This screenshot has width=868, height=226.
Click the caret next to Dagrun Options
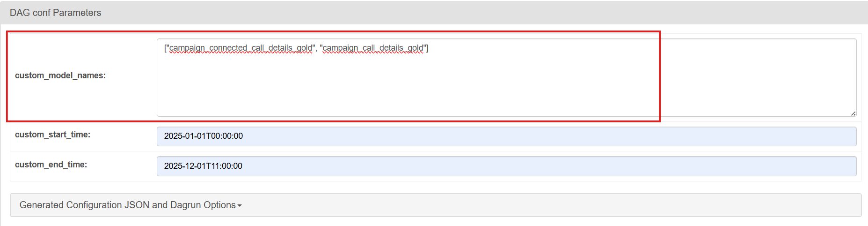[240, 206]
